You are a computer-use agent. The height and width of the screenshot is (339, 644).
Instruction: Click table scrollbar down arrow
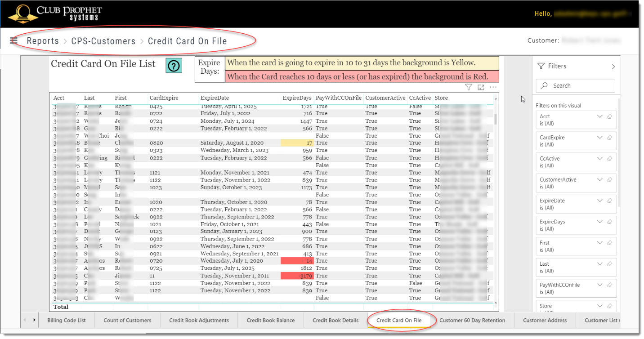tap(496, 303)
